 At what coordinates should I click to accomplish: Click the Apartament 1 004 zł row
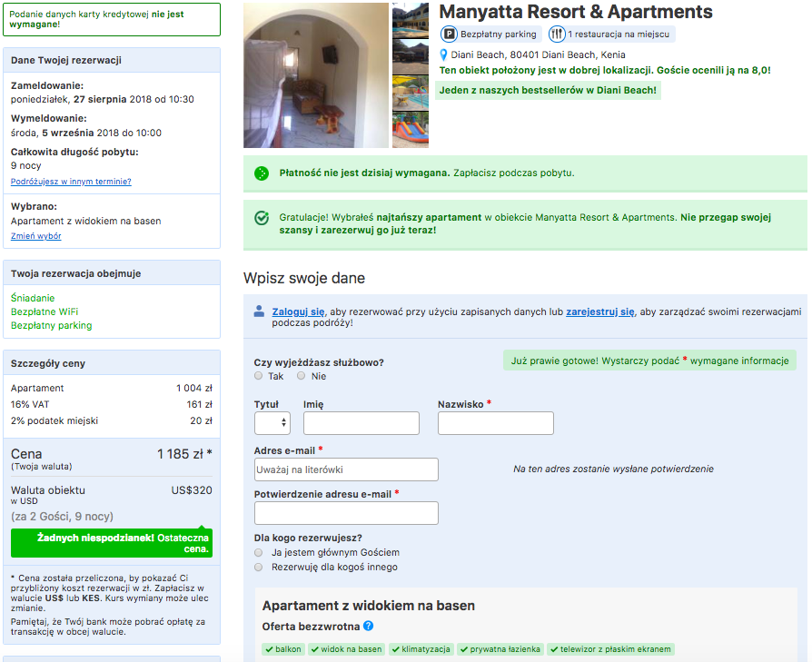(112, 388)
